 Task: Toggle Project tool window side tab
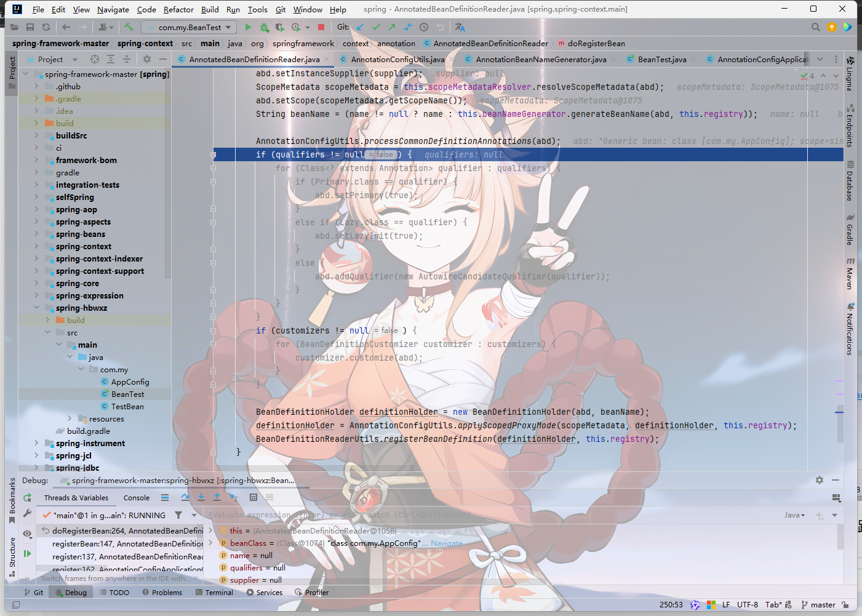coord(12,73)
